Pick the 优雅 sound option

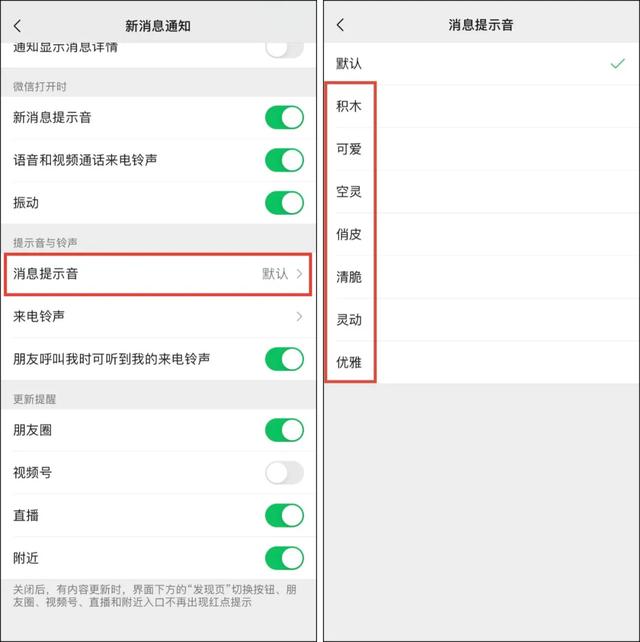482,362
